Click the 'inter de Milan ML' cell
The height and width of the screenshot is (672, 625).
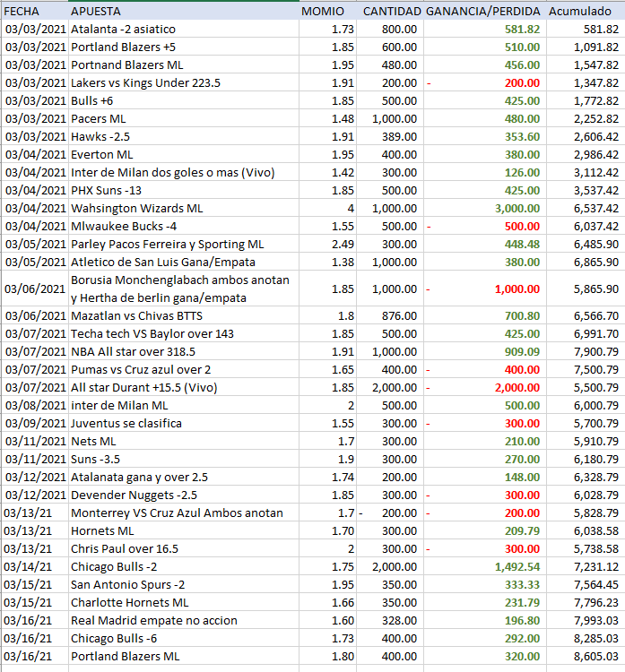tap(184, 405)
